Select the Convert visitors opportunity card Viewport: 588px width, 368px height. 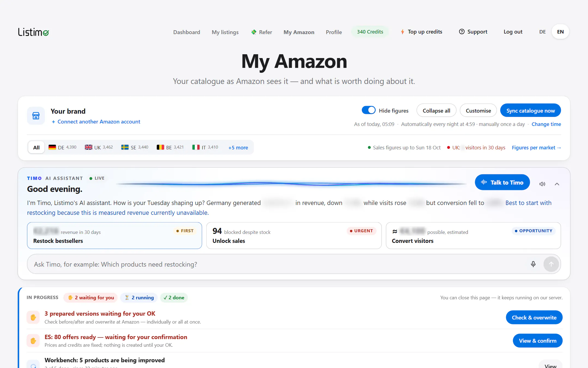click(x=473, y=236)
